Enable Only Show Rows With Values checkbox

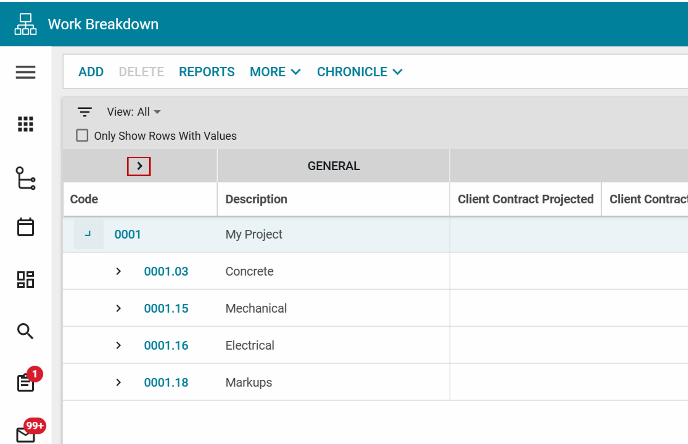pyautogui.click(x=82, y=136)
